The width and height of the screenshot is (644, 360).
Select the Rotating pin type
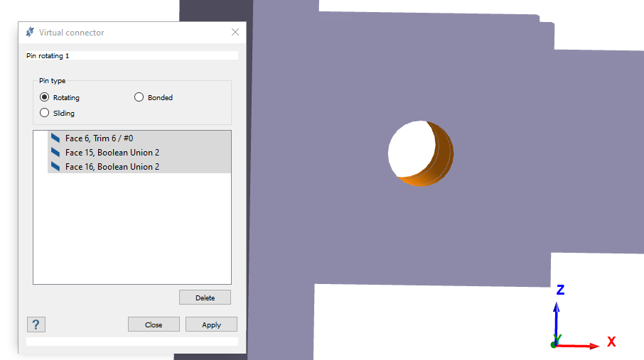point(45,97)
